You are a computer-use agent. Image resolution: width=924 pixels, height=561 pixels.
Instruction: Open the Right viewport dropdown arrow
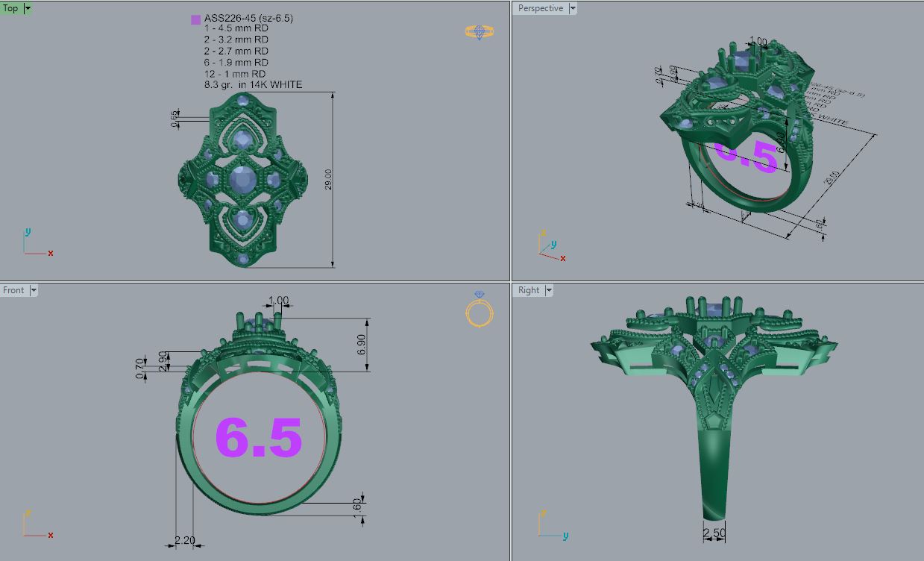tap(549, 290)
